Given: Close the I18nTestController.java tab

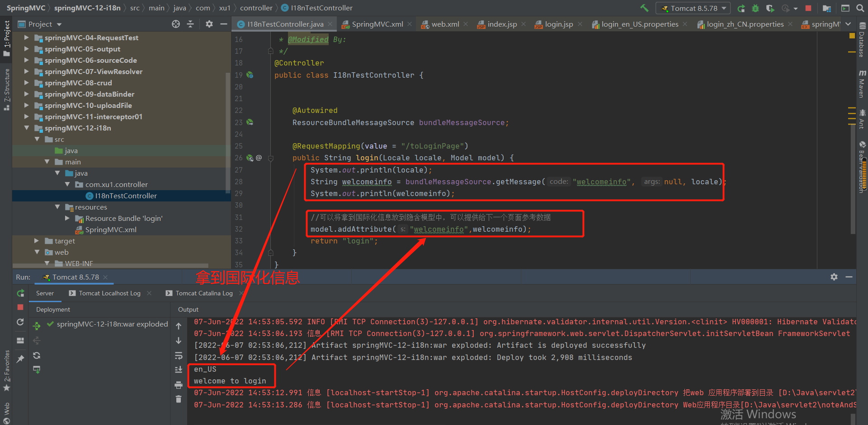Looking at the screenshot, I should pos(330,24).
